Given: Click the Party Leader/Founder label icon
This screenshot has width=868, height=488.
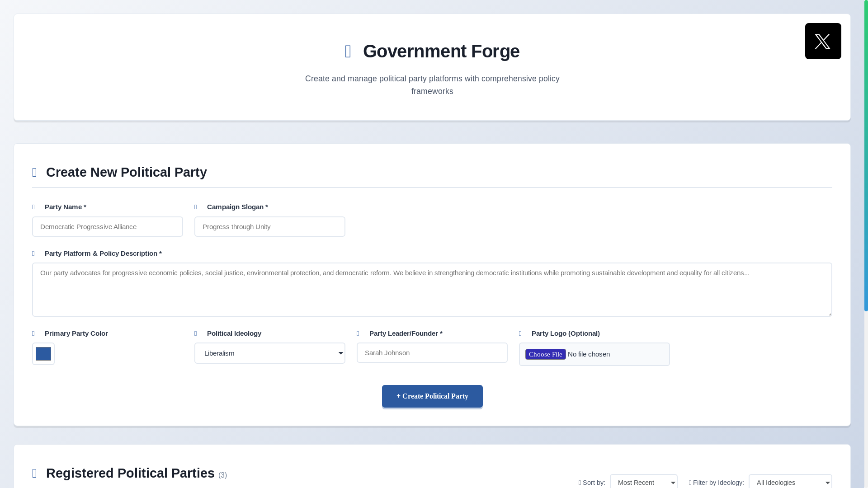Looking at the screenshot, I should click(358, 333).
